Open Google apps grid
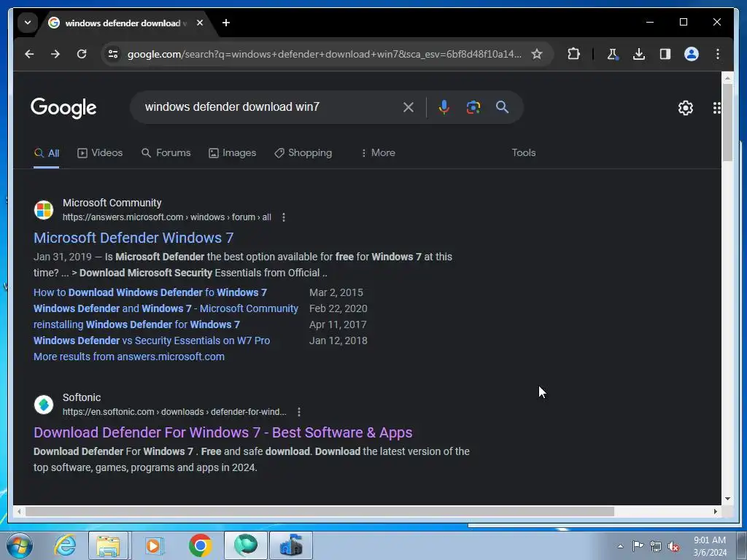The image size is (747, 560). [716, 108]
